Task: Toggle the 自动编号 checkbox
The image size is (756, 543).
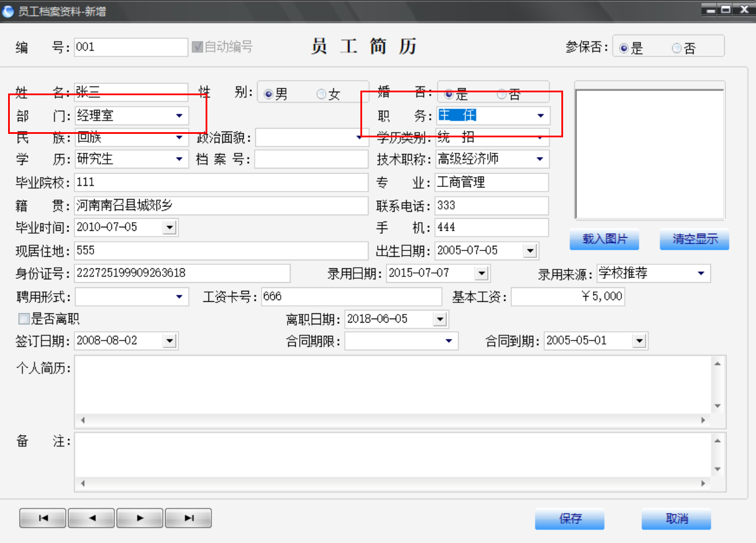Action: pyautogui.click(x=198, y=47)
